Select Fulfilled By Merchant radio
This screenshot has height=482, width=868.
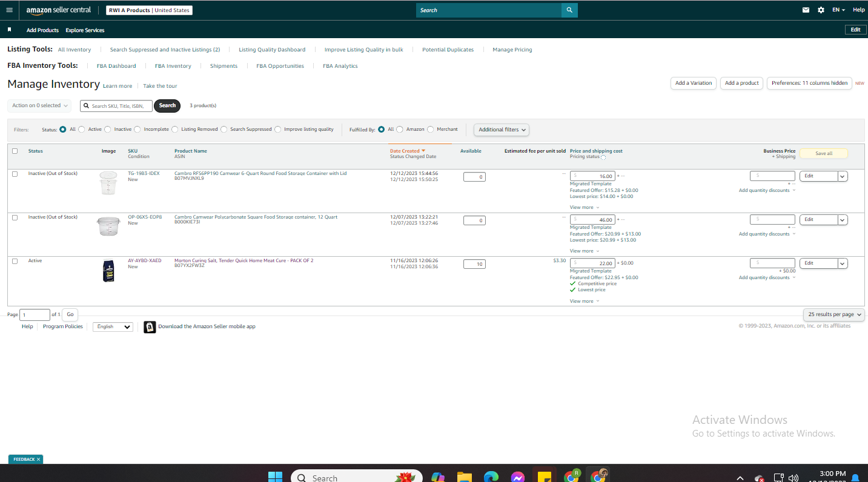tap(431, 130)
